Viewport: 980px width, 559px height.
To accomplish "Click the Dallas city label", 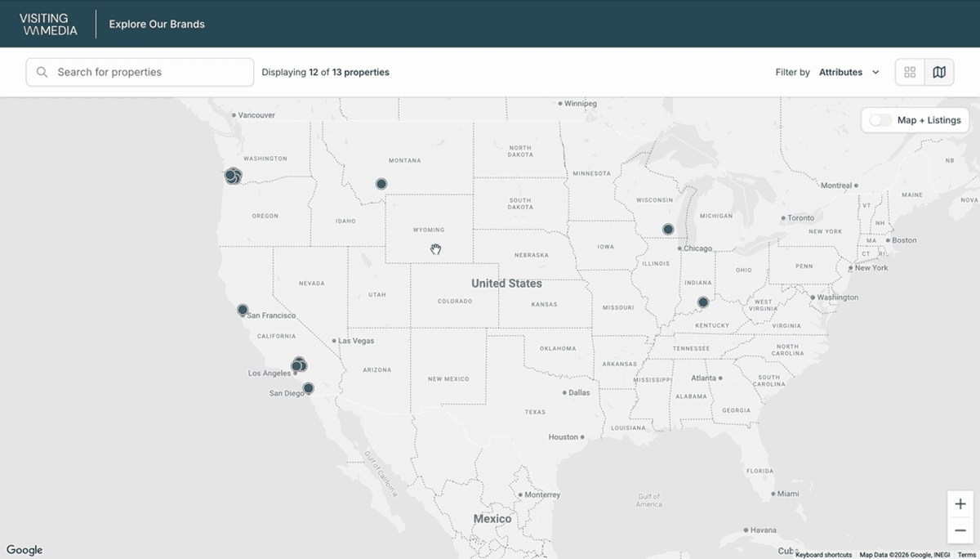I will point(579,392).
